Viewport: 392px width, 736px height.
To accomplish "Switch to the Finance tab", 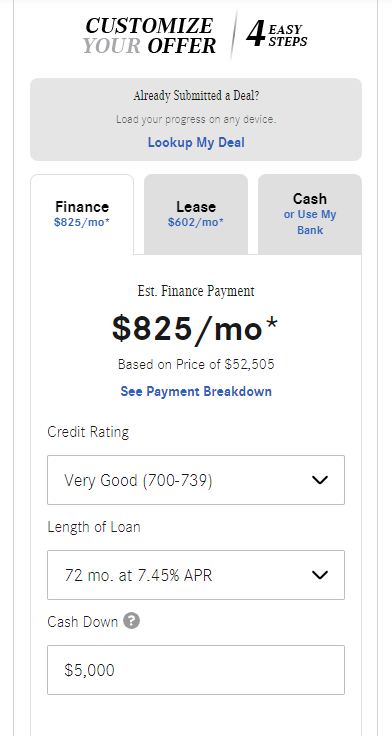I will (82, 214).
